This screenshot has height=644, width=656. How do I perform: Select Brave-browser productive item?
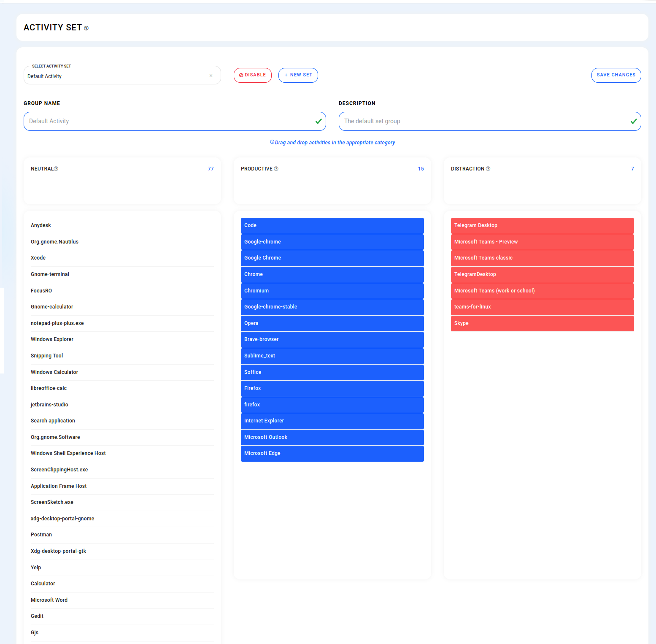[x=332, y=339]
